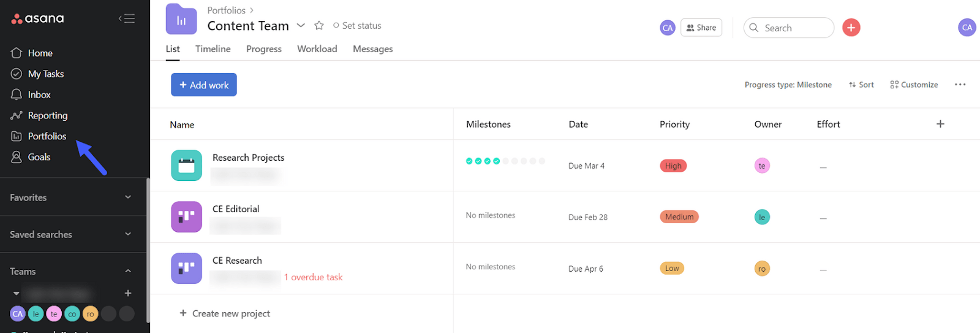Switch to the Timeline tab
The image size is (980, 333).
(x=213, y=49)
